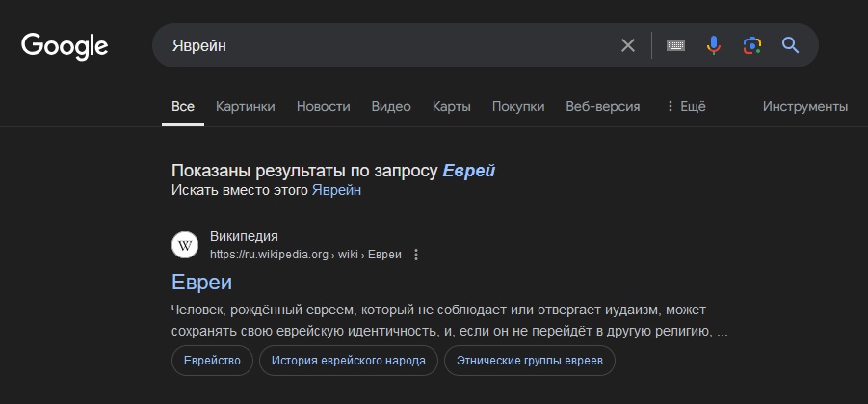The image size is (868, 404).
Task: Switch to the Покупки tab
Action: (x=518, y=106)
